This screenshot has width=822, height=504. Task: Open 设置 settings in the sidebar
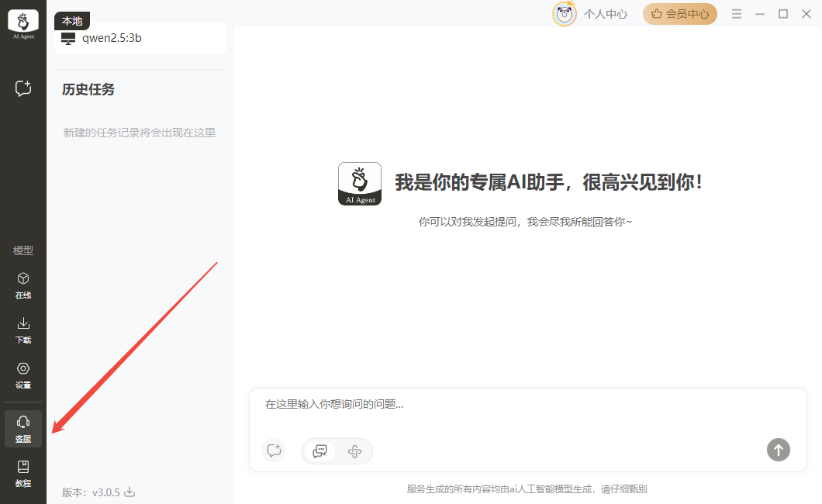(x=23, y=375)
